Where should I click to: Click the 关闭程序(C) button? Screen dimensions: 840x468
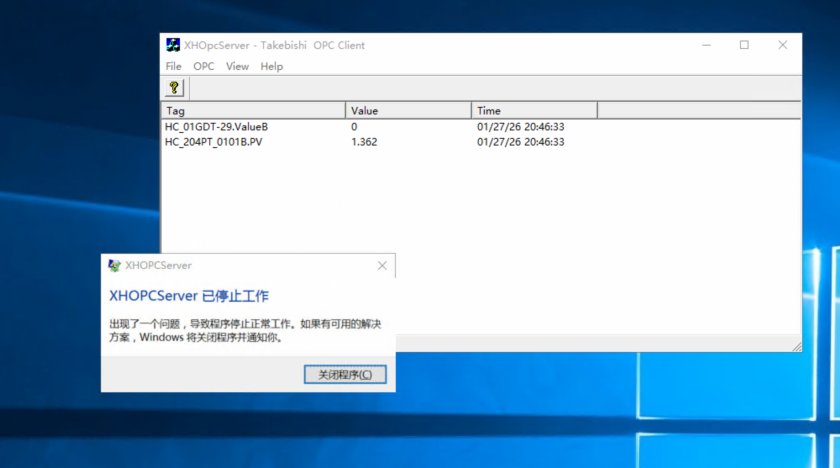coord(345,374)
